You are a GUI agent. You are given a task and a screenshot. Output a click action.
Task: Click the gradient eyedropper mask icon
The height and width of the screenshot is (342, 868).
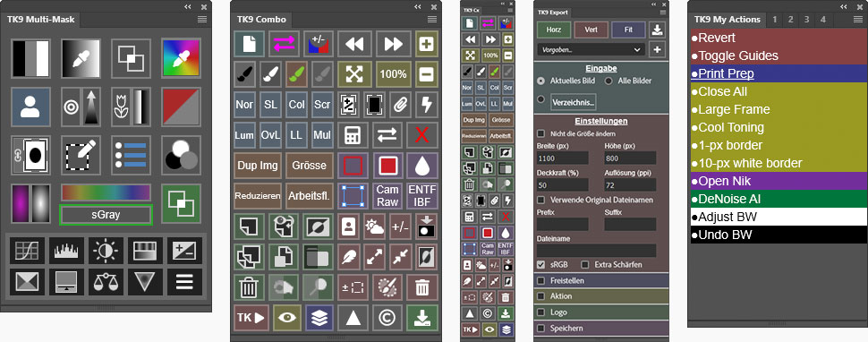pos(81,58)
